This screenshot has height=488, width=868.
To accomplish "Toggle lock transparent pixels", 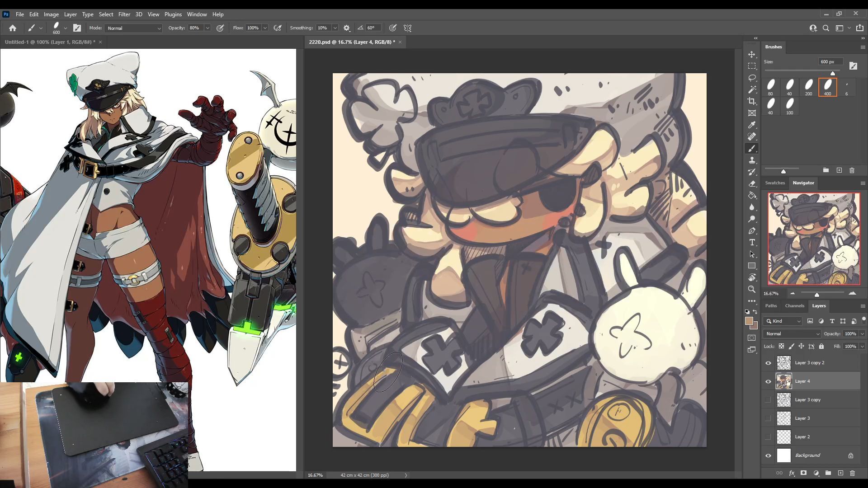I will (x=781, y=347).
